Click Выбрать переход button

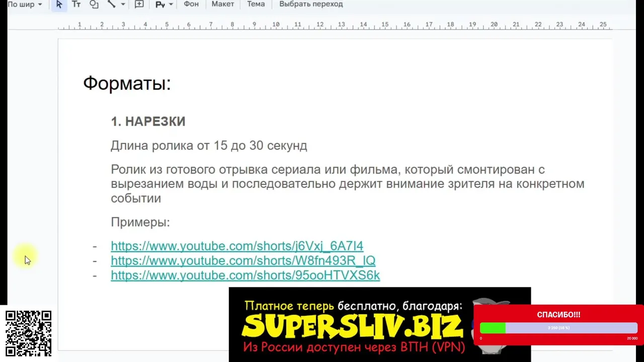311,4
